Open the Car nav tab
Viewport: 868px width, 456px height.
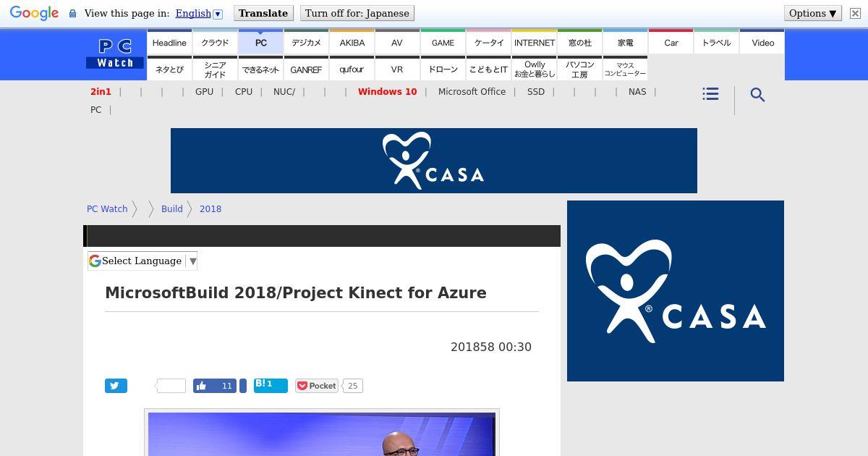point(671,43)
